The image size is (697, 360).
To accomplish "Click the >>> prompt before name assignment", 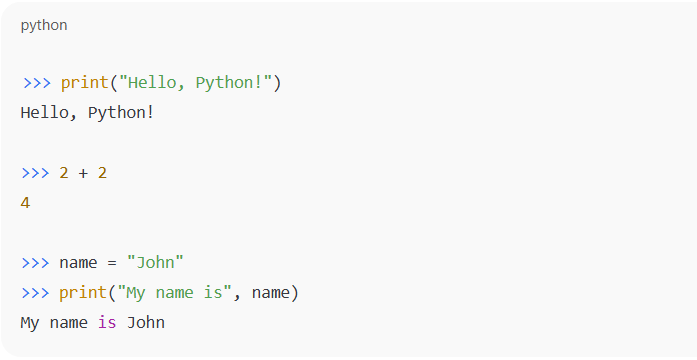I will [x=36, y=263].
